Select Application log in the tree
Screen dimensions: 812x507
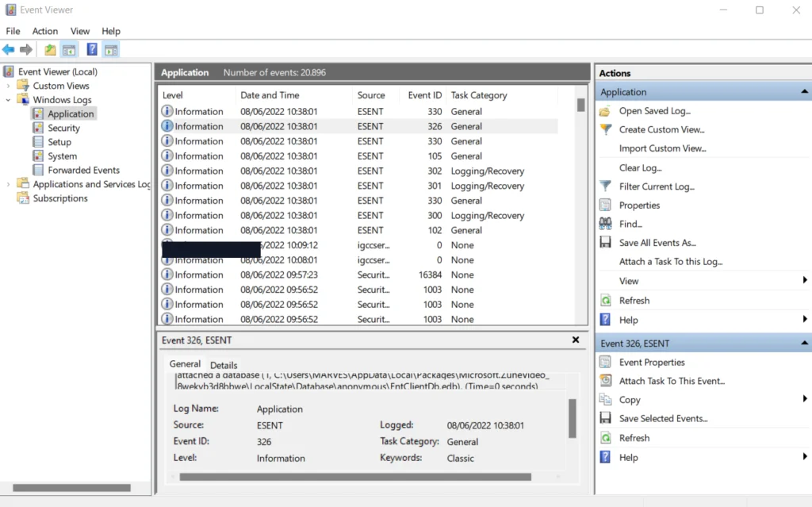[x=71, y=113]
